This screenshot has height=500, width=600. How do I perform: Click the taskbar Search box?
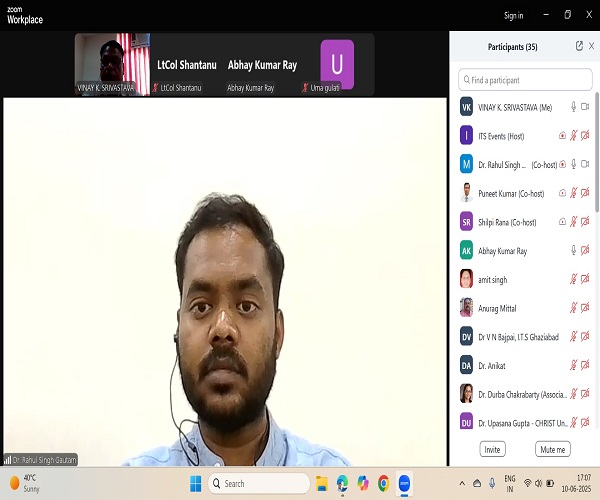pyautogui.click(x=259, y=483)
